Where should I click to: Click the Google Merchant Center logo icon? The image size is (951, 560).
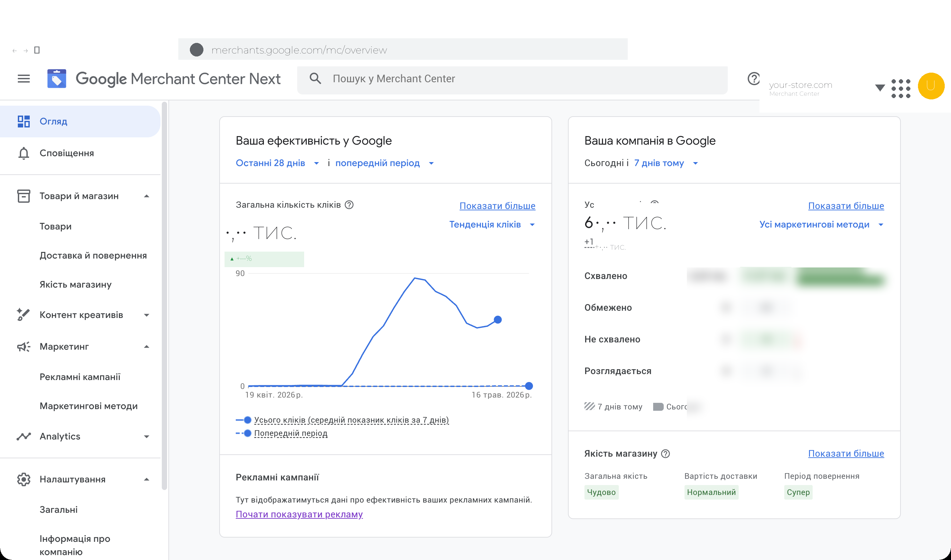point(56,79)
